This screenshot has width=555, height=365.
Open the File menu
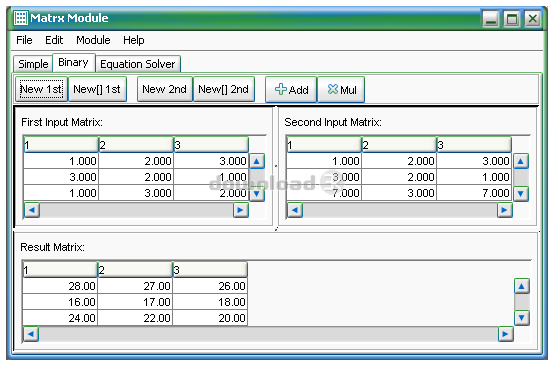pyautogui.click(x=24, y=40)
